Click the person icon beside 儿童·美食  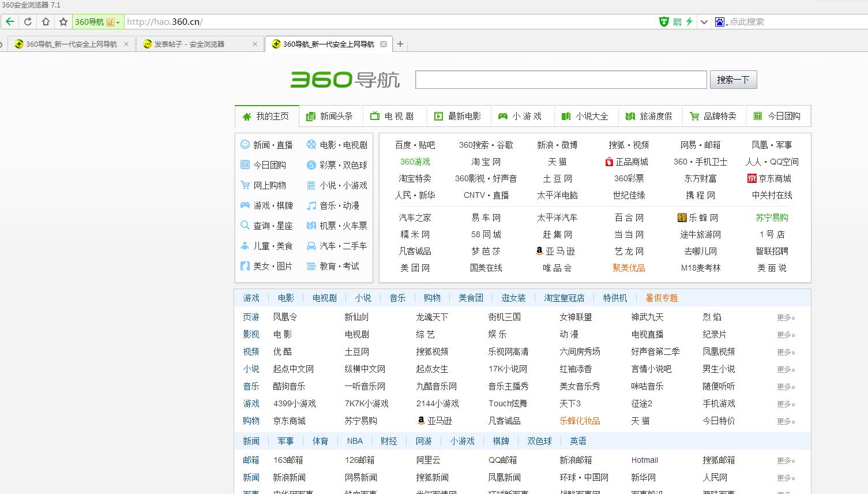click(245, 246)
